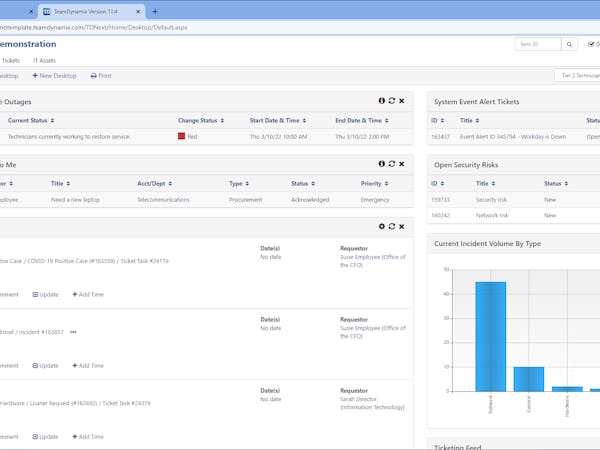Toggle the checkbox beside the search button
Image resolution: width=600 pixels, height=450 pixels.
591,44
